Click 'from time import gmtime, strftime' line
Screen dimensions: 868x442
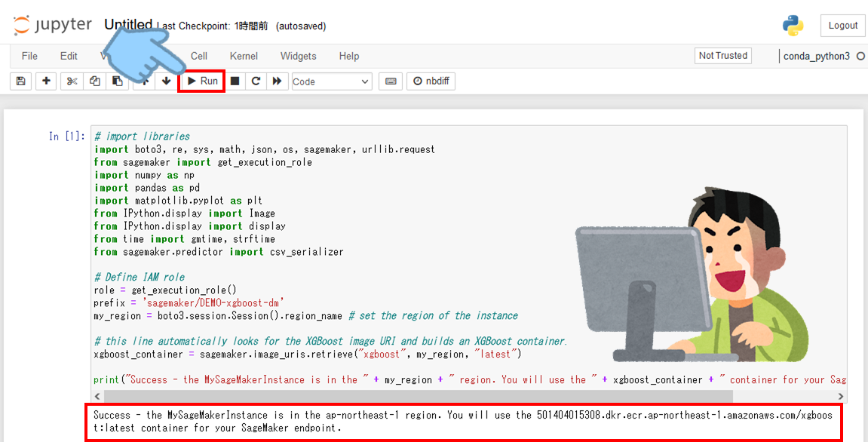click(x=184, y=238)
